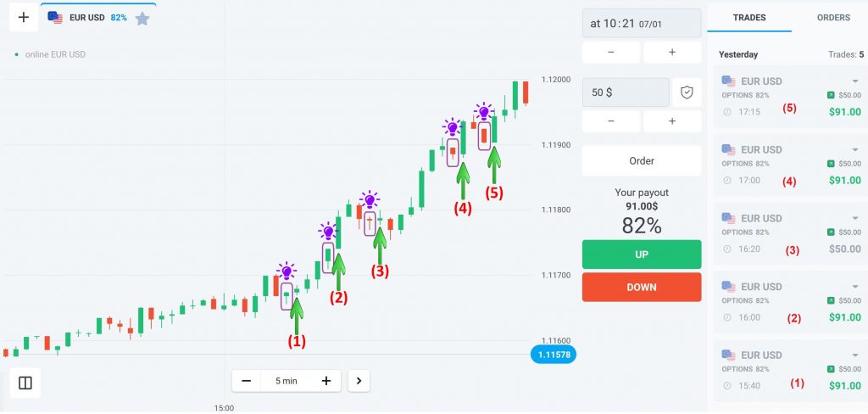
Task: Expand the 16:20 EUR USD trade details
Action: (x=855, y=218)
